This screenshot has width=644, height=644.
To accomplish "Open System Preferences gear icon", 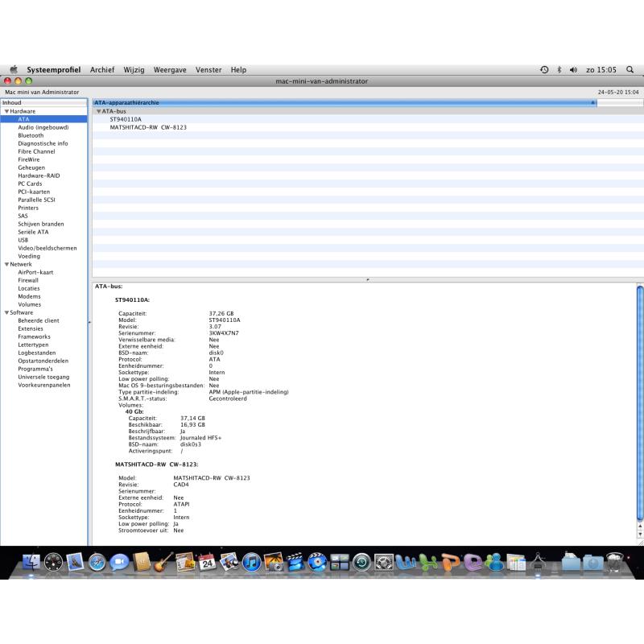I will pos(384,562).
